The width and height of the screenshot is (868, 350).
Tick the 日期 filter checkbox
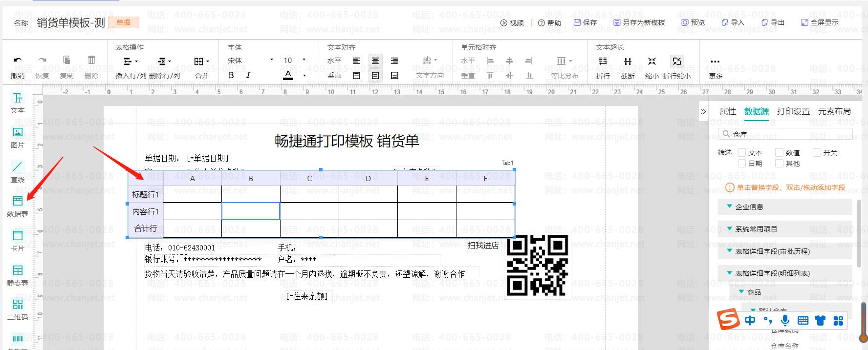tap(742, 164)
